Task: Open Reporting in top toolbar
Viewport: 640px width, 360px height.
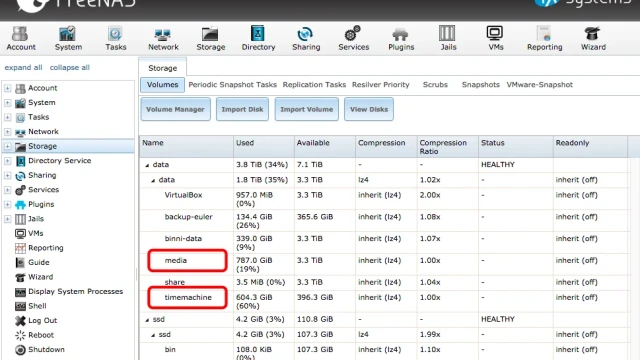Action: (544, 38)
